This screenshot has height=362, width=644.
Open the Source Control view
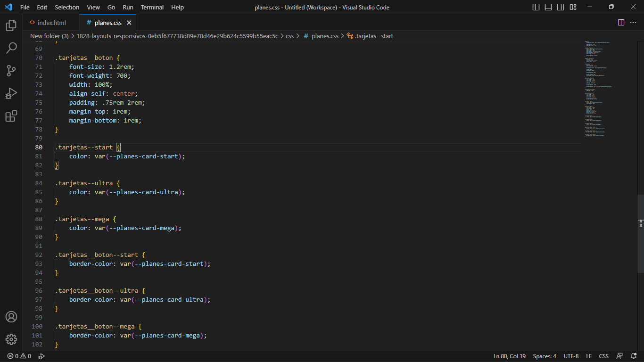coord(11,71)
